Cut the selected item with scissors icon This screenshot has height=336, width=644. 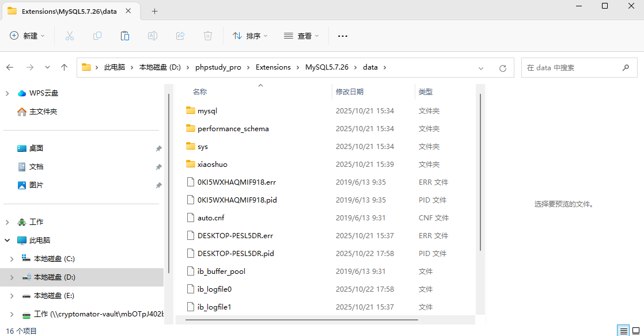pos(70,36)
